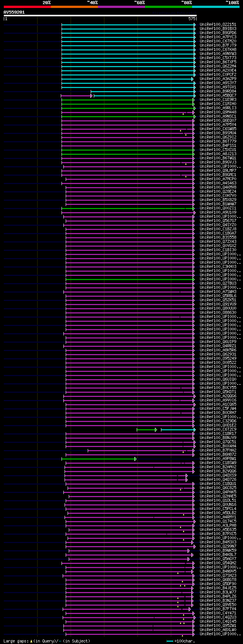243x644 pixels.
Task: Select label UniRef100_C3KH03
Action: (x=218, y=266)
